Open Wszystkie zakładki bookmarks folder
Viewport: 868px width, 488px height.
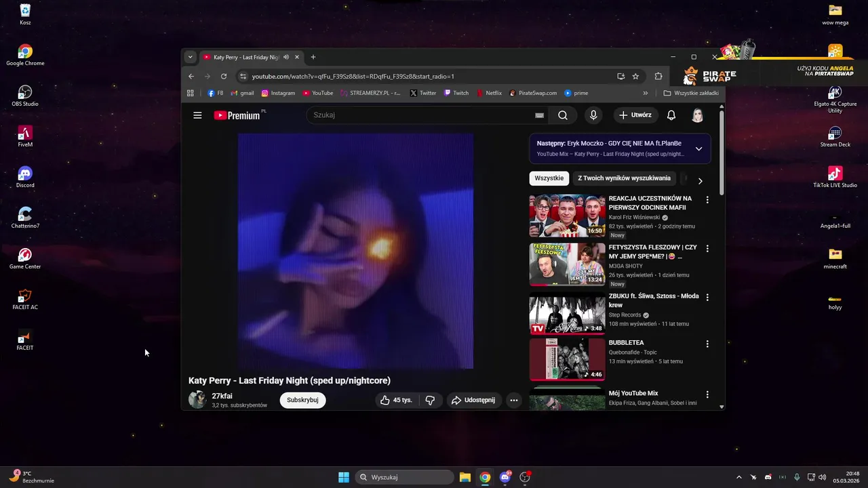pos(691,93)
